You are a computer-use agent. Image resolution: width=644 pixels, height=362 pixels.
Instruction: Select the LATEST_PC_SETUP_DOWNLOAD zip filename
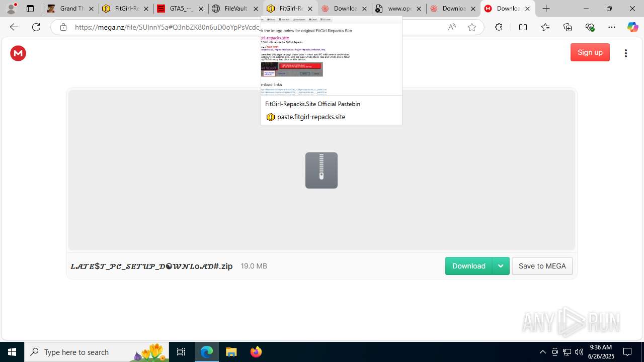[x=151, y=266]
